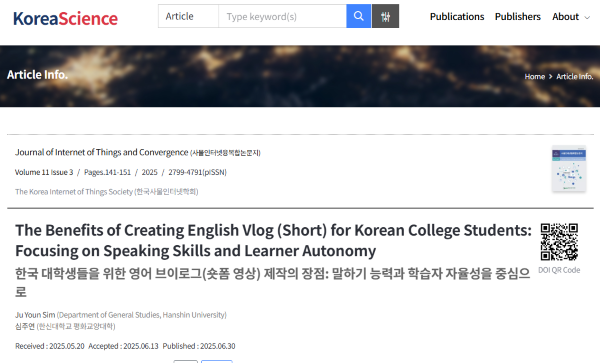Click the Korean article title text
The height and width of the screenshot is (363, 600).
272,282
